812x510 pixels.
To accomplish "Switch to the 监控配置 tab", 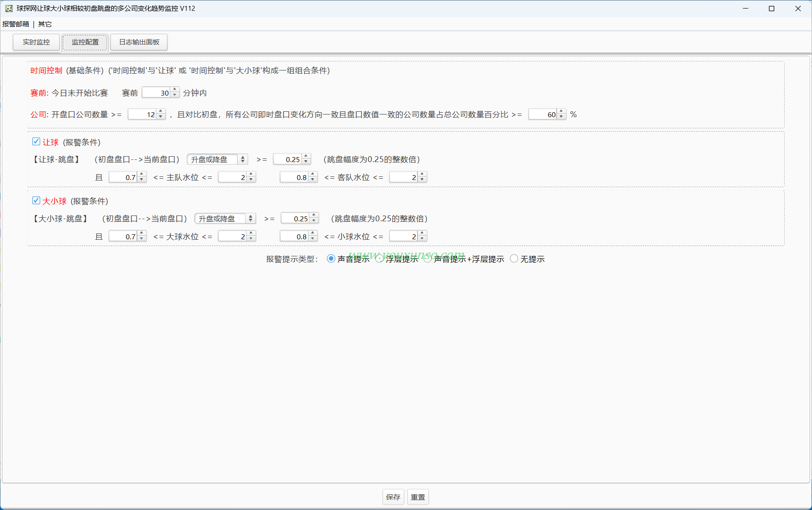I will tap(85, 42).
